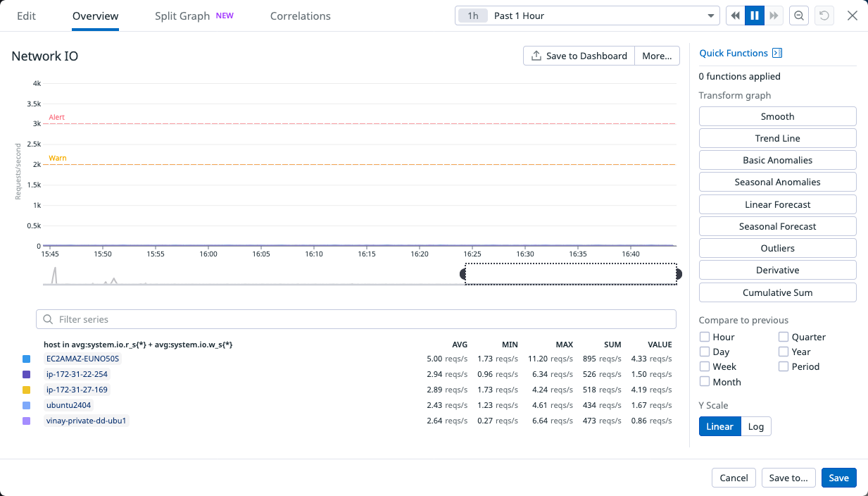Zoom out using the magnifier icon
This screenshot has width=868, height=496.
point(799,15)
